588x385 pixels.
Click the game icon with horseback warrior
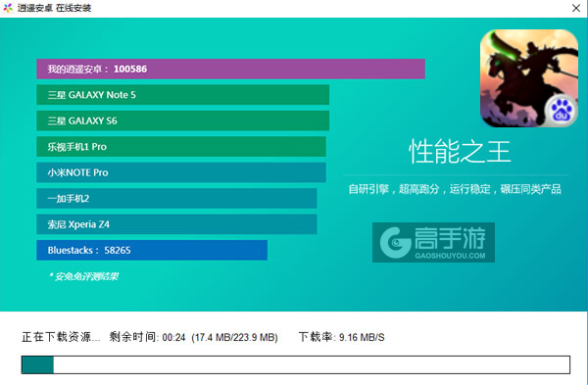tap(529, 78)
